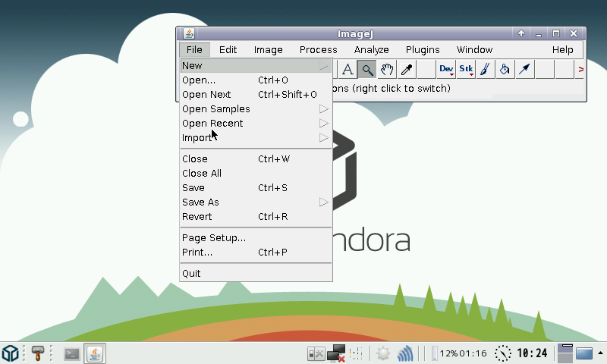Choose Close All menu entry
Viewport: 607px width, 364px height.
256,174
